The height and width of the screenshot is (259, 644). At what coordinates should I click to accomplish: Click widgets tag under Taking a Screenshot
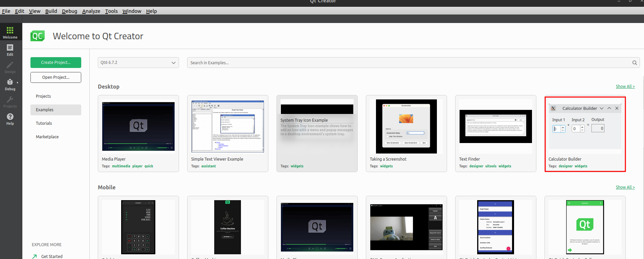pyautogui.click(x=386, y=166)
